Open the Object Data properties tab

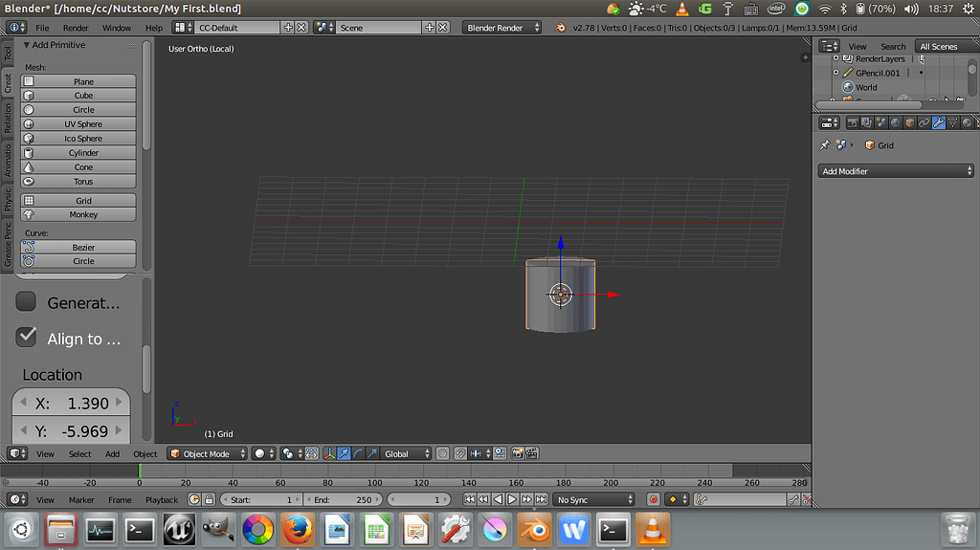tap(953, 123)
